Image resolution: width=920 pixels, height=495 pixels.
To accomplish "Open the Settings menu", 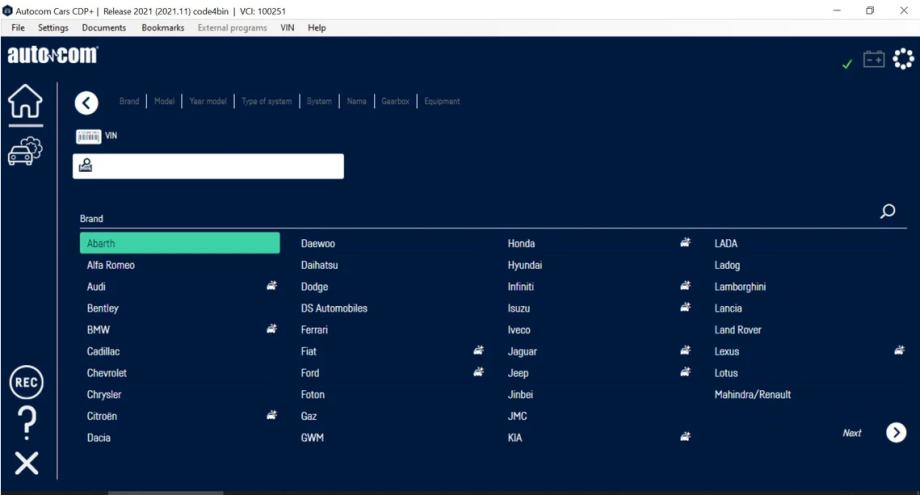I will click(x=53, y=28).
